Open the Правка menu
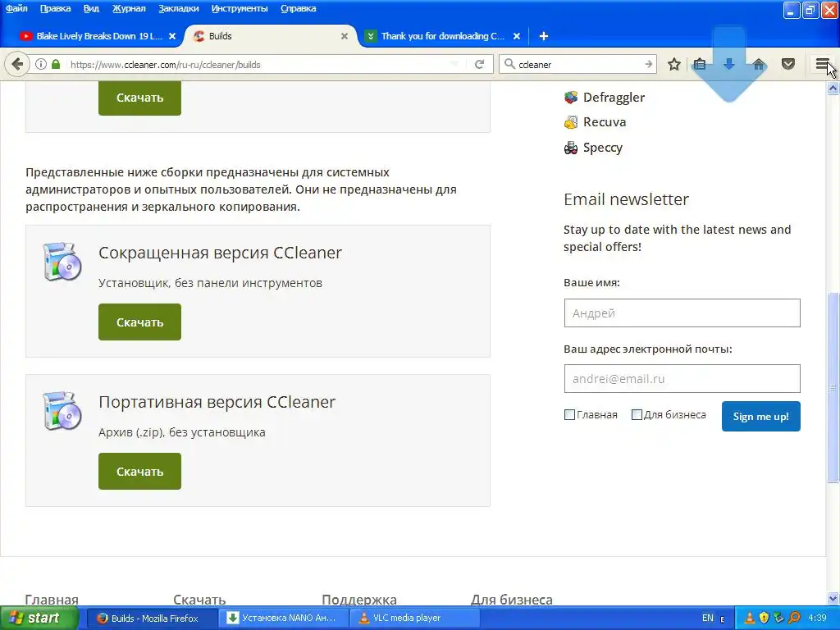The width and height of the screenshot is (840, 630). click(55, 8)
